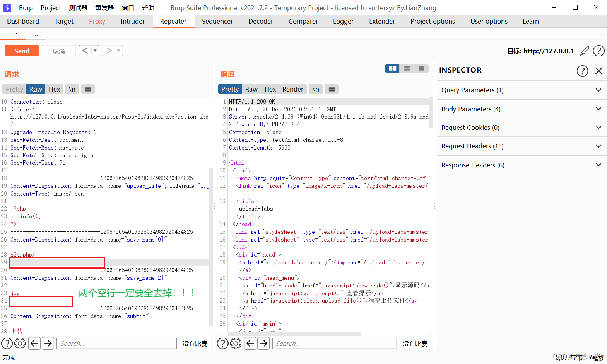This screenshot has width=607, height=364.
Task: Expand Body Parameters (4) section
Action: (522, 109)
